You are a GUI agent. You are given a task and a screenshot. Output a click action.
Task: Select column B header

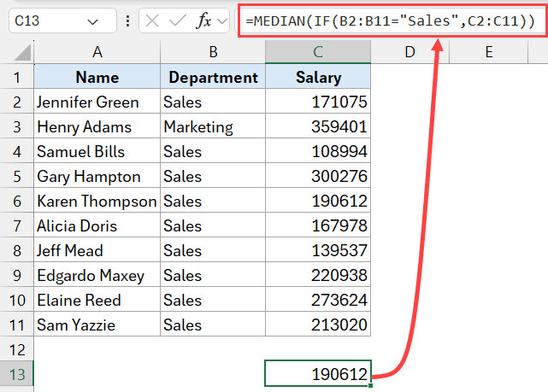pyautogui.click(x=212, y=53)
